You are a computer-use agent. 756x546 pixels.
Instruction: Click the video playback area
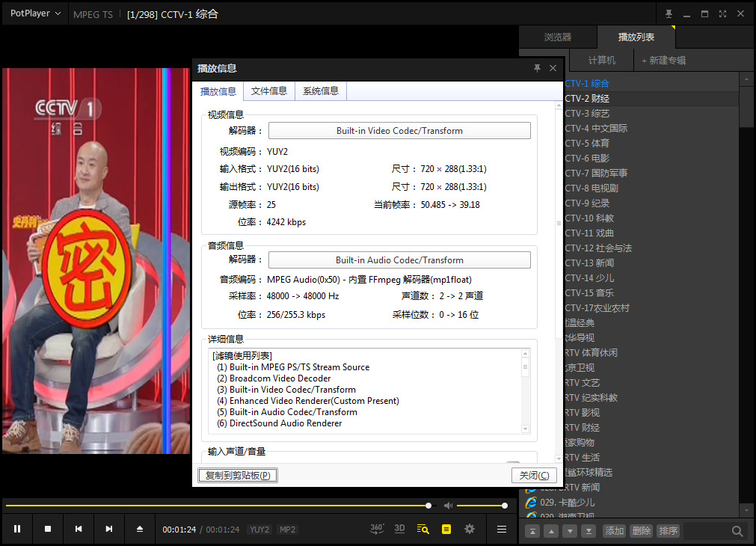96,260
